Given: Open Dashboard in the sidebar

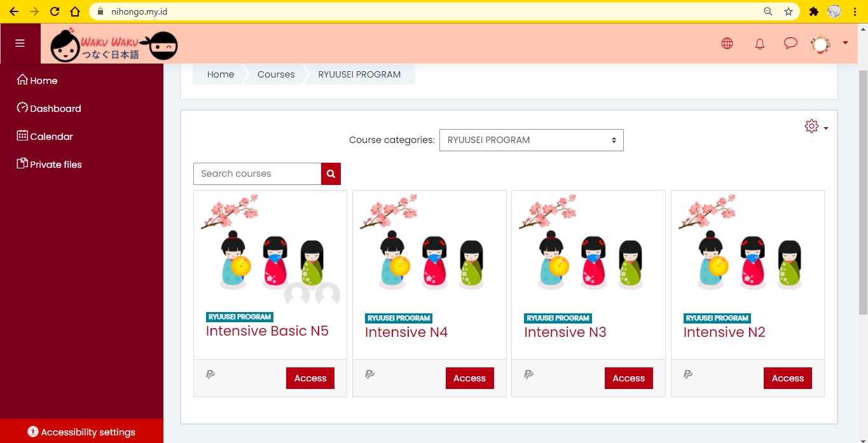Looking at the screenshot, I should point(49,109).
